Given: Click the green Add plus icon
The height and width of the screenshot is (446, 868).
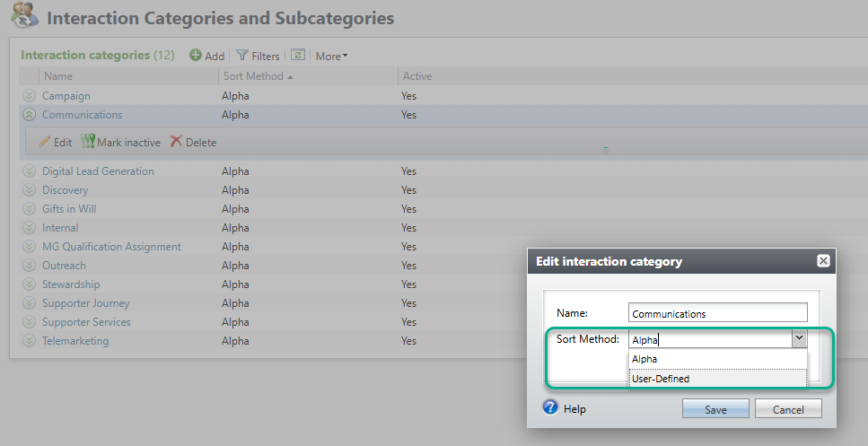Looking at the screenshot, I should (x=196, y=56).
